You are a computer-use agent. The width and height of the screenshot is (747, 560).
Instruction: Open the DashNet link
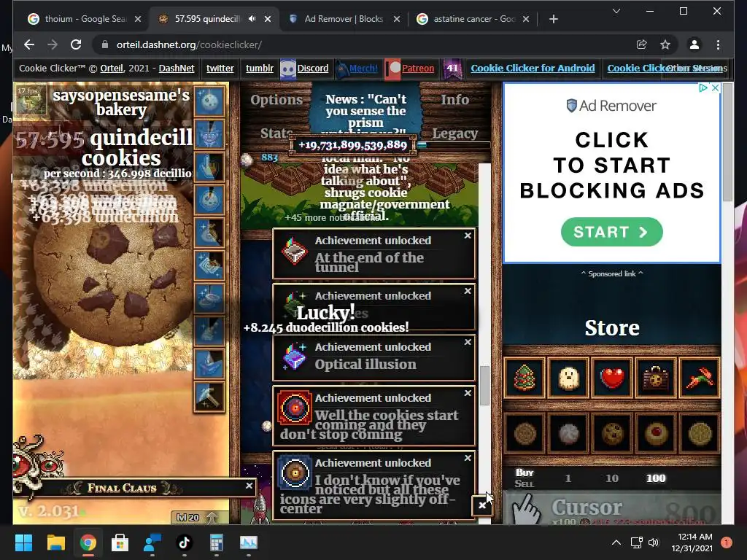coord(177,68)
